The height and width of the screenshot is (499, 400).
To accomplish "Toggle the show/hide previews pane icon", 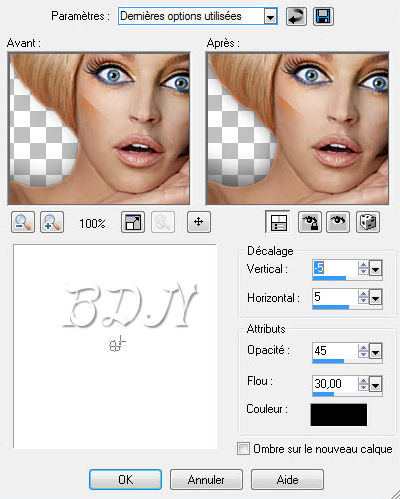I will [x=278, y=222].
